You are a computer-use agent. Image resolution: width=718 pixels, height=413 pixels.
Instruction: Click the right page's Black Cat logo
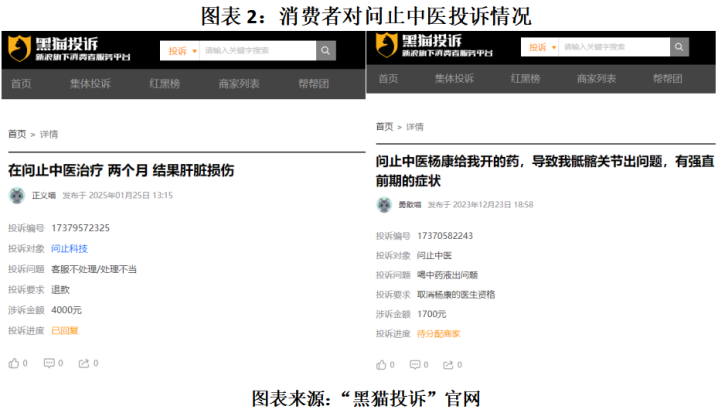click(434, 45)
